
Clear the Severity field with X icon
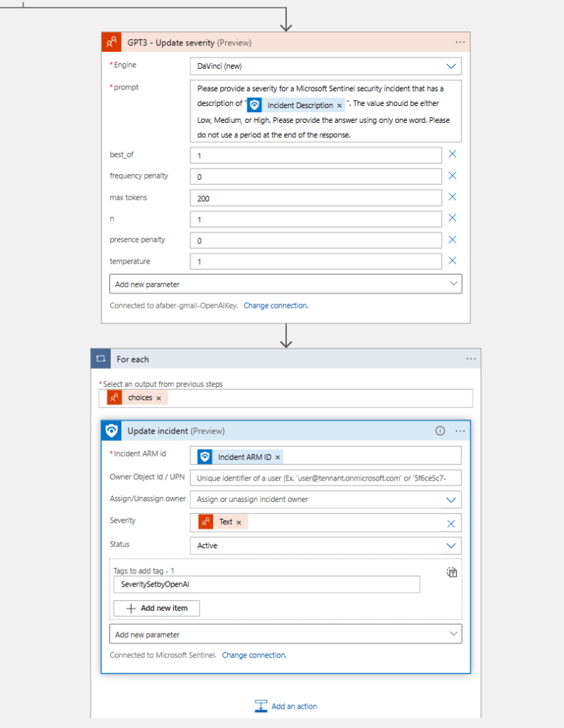(451, 524)
